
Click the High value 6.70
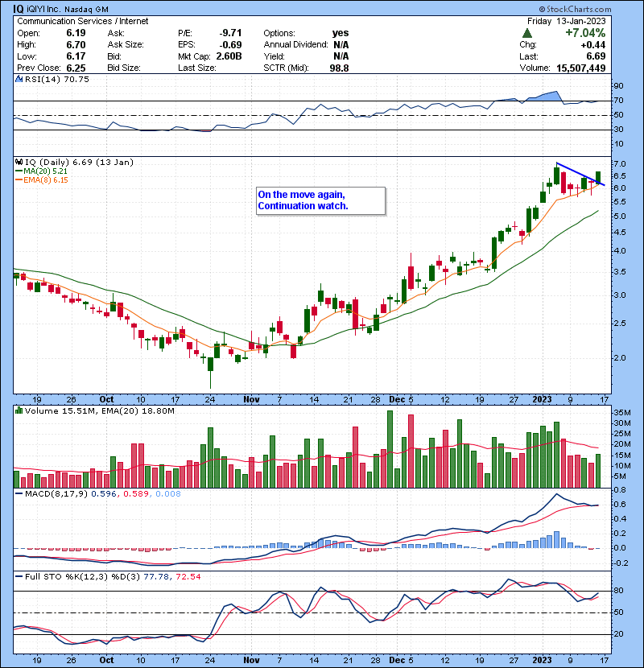pyautogui.click(x=76, y=45)
